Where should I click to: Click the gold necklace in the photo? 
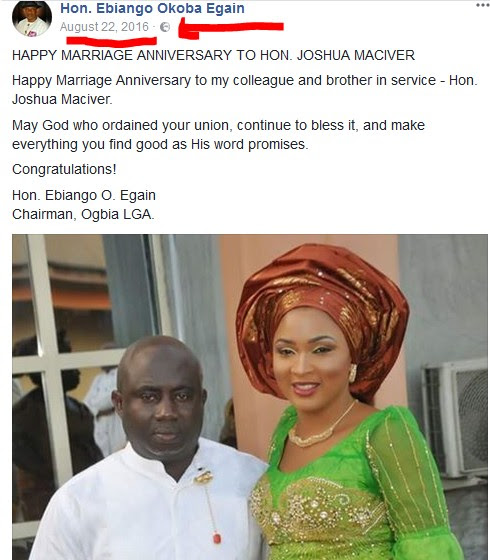click(x=320, y=429)
